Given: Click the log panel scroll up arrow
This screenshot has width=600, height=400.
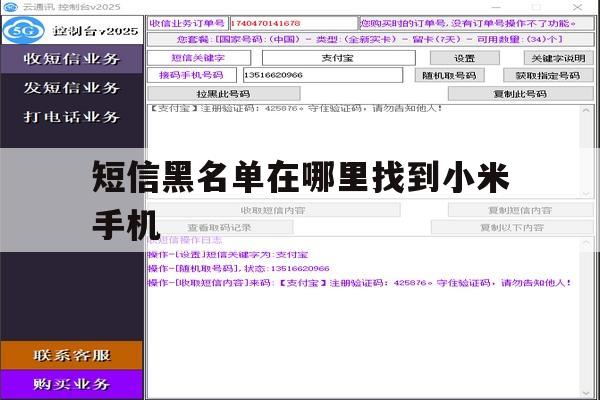Looking at the screenshot, I should tap(586, 243).
